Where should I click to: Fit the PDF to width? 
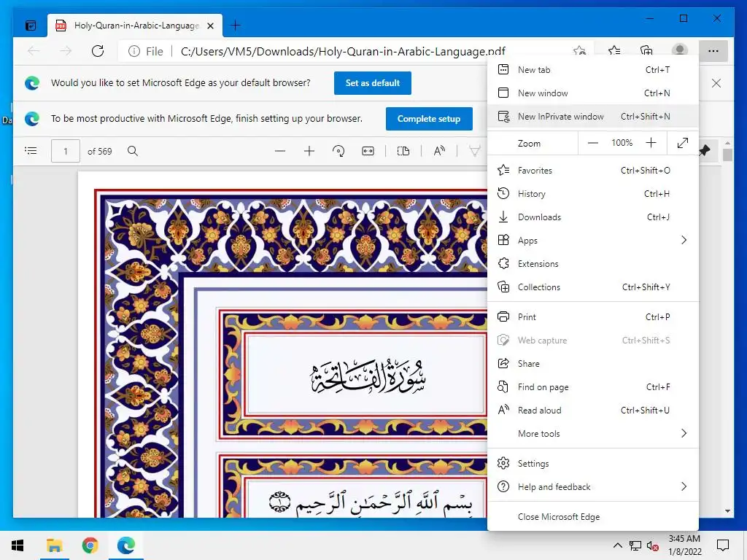368,151
